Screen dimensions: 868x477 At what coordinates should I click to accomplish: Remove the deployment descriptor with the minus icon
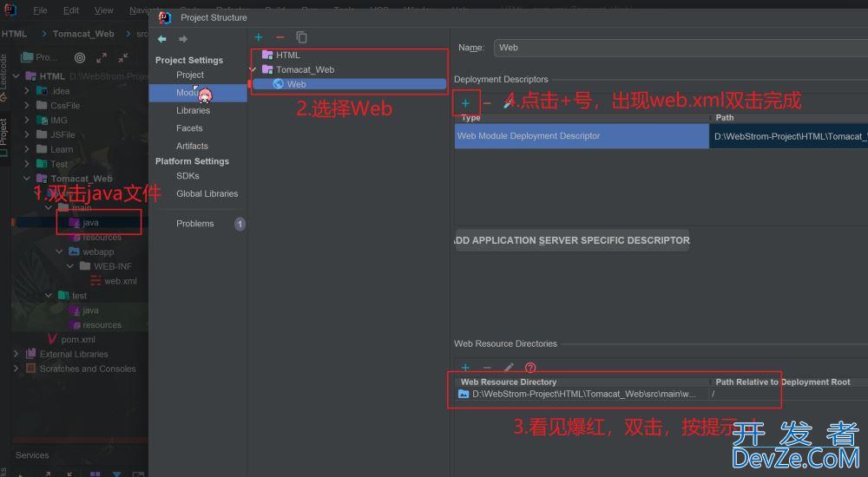[x=487, y=103]
